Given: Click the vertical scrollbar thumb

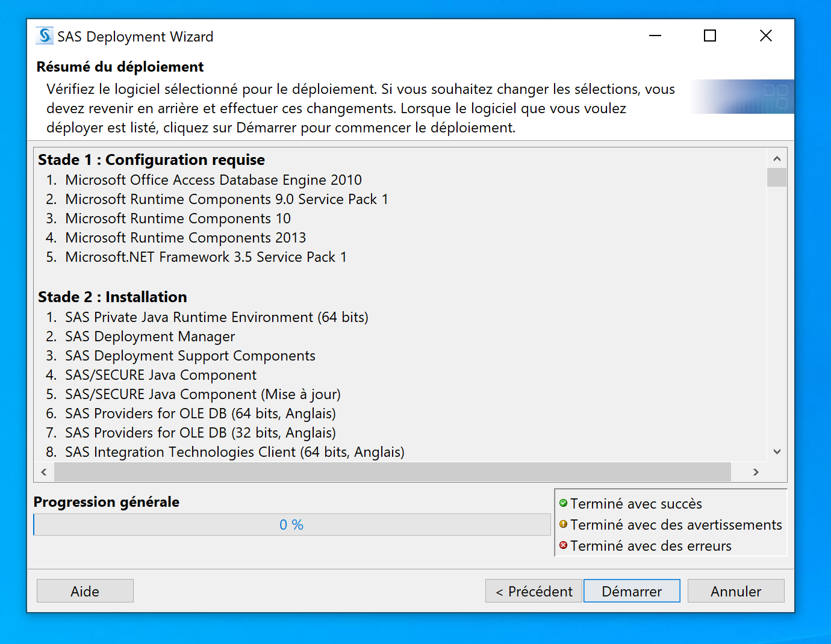Looking at the screenshot, I should pos(777,178).
